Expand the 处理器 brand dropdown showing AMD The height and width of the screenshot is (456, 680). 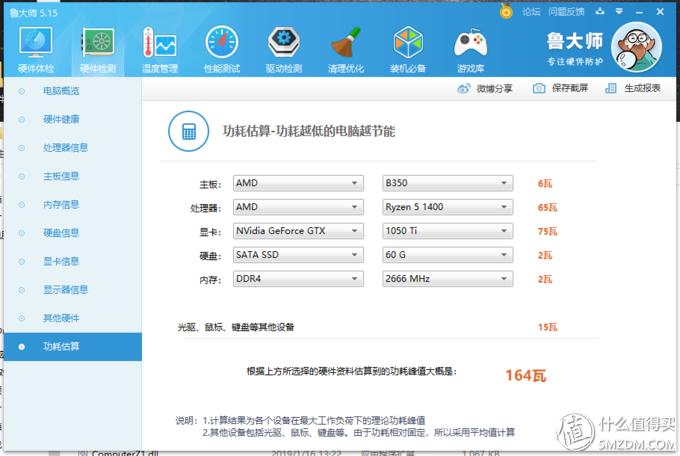point(298,207)
